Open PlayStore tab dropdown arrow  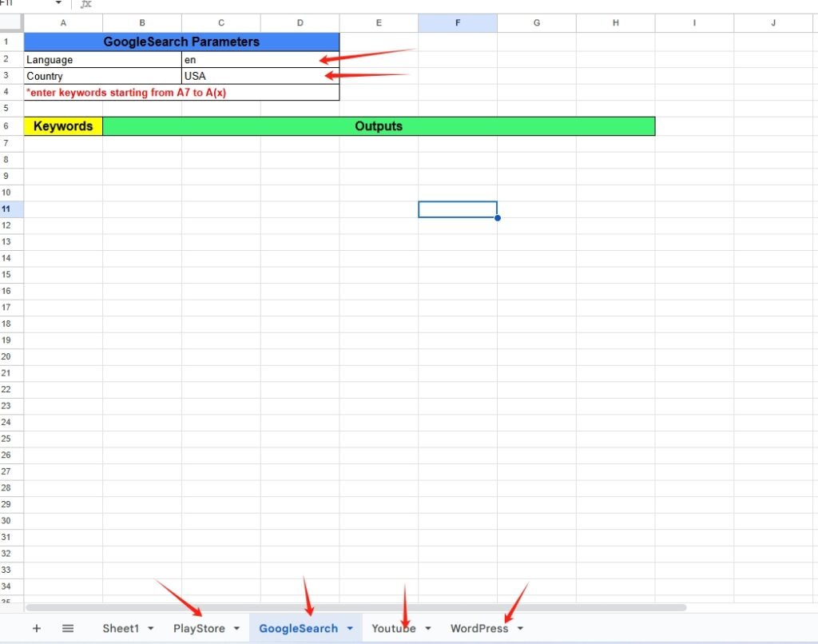(x=236, y=628)
